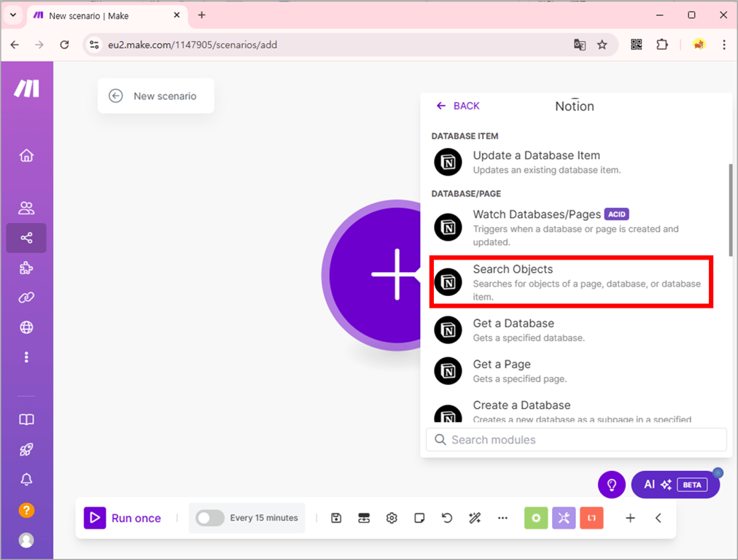Open the Templates puzzle-piece icon

(x=26, y=268)
